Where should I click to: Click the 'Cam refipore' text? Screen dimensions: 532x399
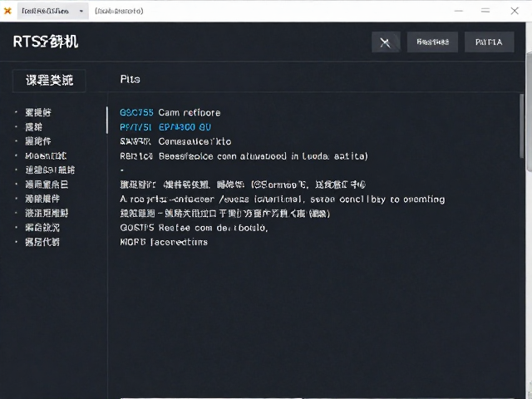190,113
